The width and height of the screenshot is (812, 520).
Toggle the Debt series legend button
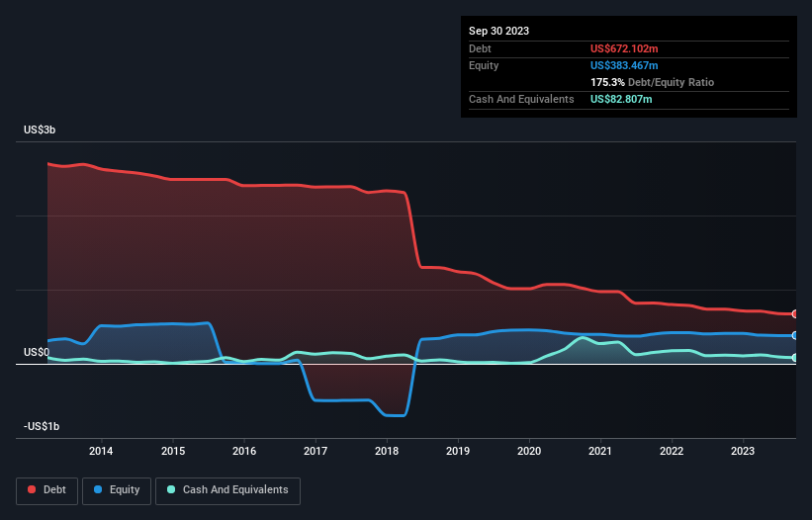point(46,490)
